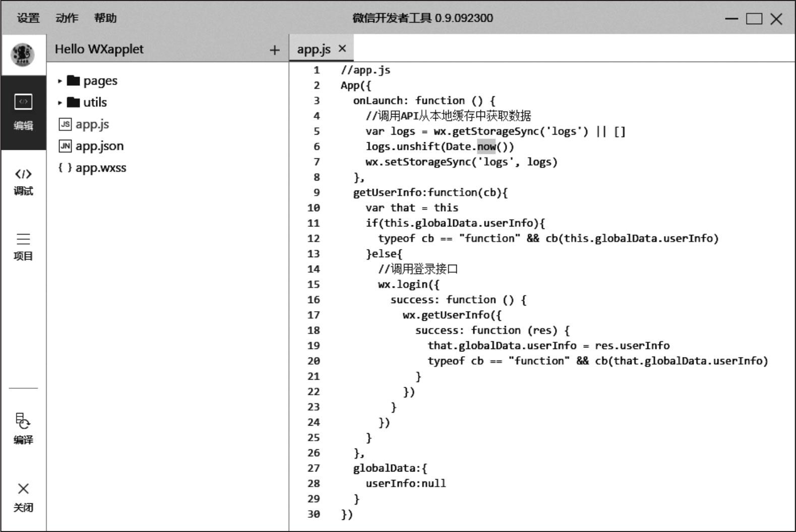Click the highlighted word now on line 6
Image resolution: width=796 pixels, height=532 pixels.
[486, 147]
